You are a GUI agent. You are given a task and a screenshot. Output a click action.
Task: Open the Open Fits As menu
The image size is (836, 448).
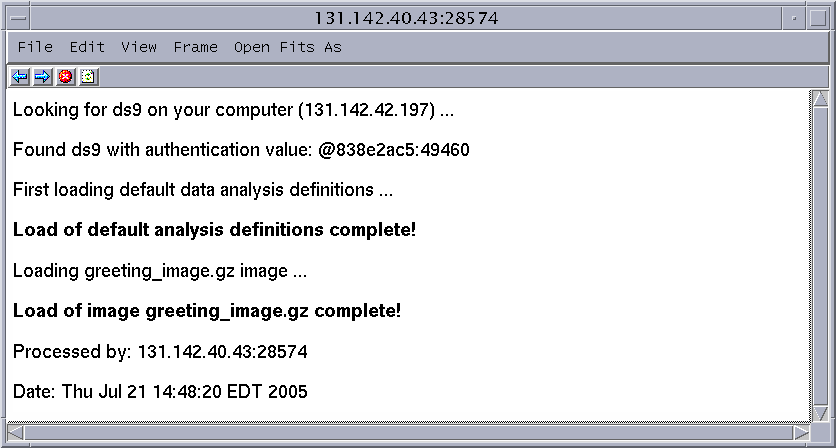[x=287, y=47]
